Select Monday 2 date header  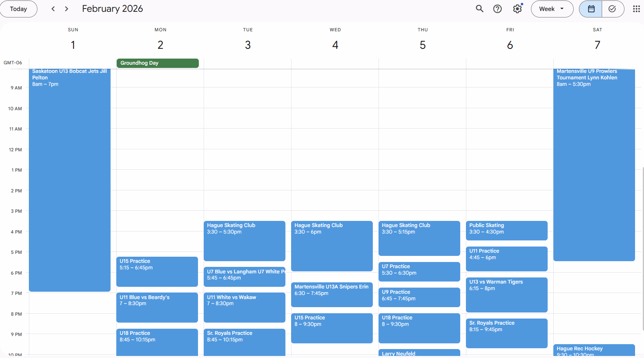point(160,45)
